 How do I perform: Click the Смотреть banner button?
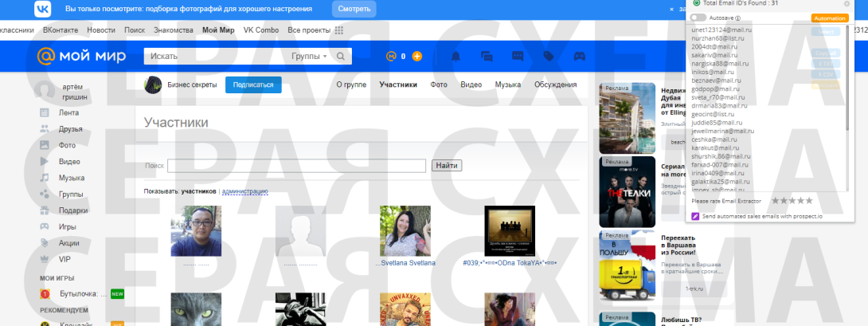(x=354, y=9)
